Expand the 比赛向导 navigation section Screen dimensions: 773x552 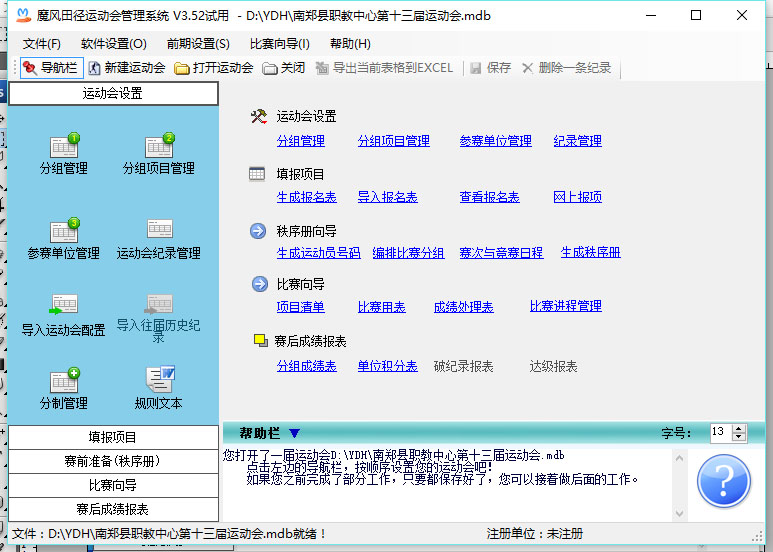(x=113, y=485)
